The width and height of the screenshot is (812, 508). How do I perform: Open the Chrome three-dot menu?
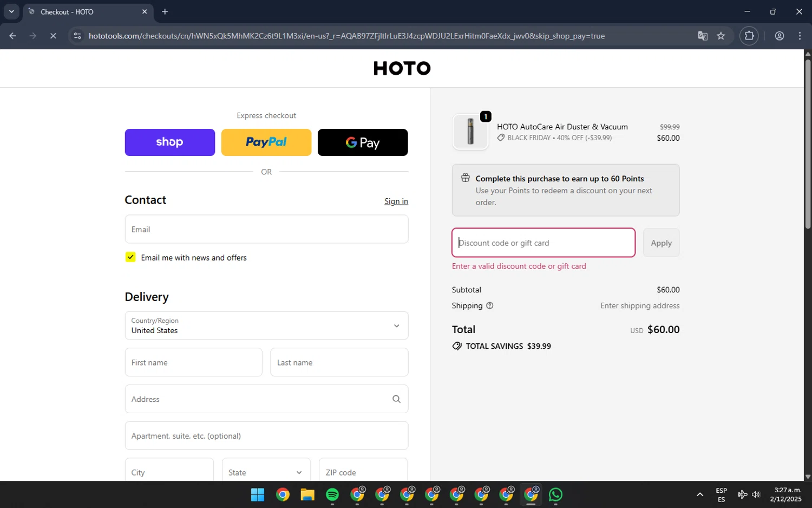pos(800,36)
